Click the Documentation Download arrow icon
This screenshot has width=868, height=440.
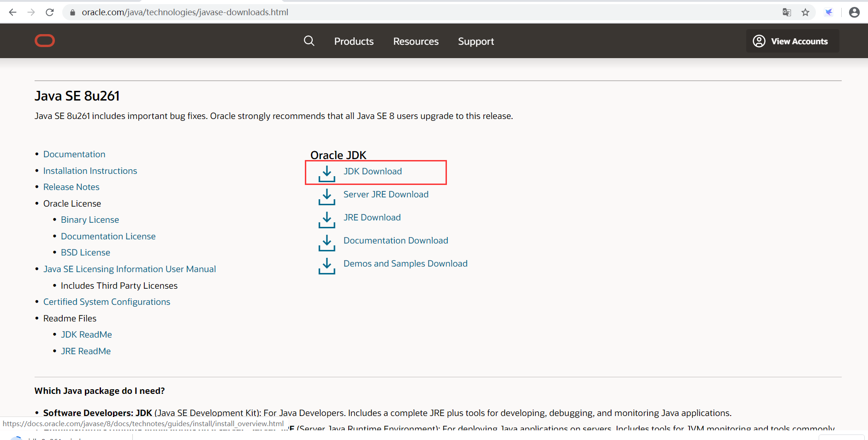coord(327,243)
